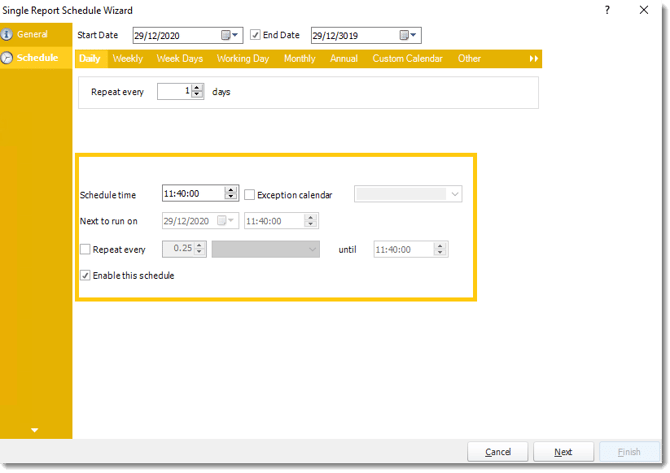Click the sidebar bottom down arrow
This screenshot has height=473, width=670.
pos(35,430)
